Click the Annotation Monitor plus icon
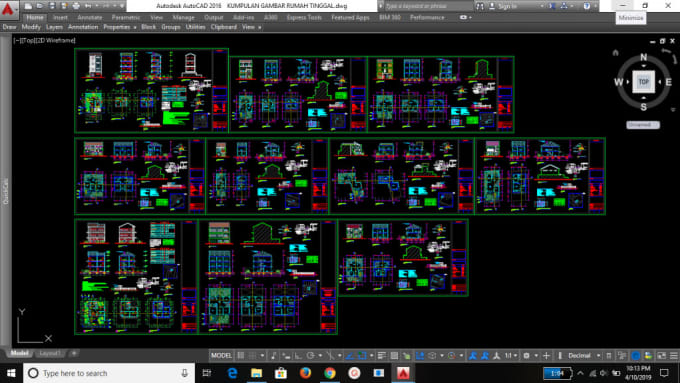 click(546, 356)
